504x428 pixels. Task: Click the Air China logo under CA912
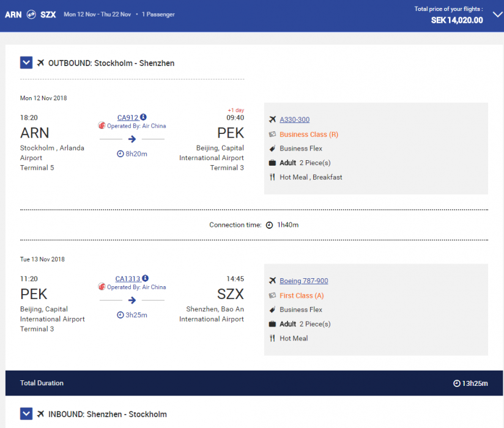pyautogui.click(x=102, y=126)
